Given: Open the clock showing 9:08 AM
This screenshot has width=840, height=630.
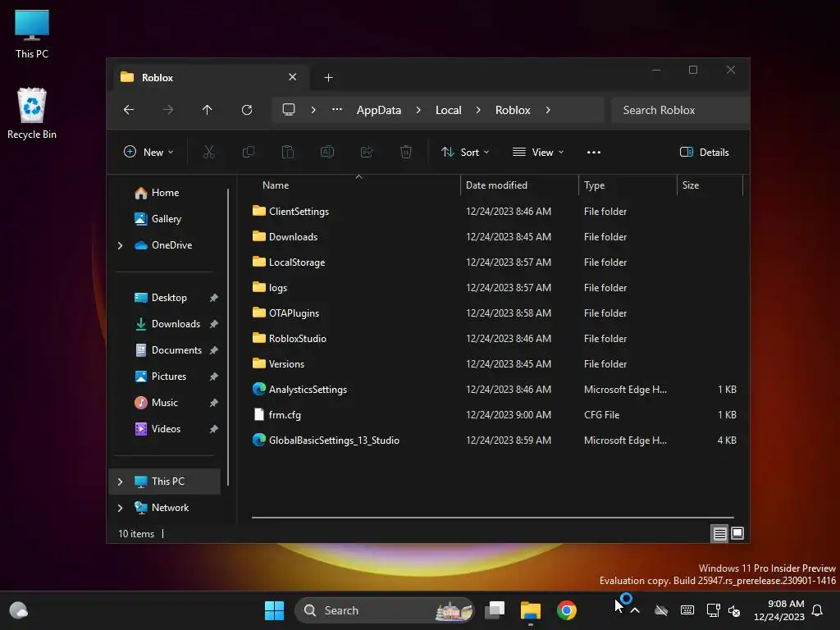Looking at the screenshot, I should (x=779, y=610).
